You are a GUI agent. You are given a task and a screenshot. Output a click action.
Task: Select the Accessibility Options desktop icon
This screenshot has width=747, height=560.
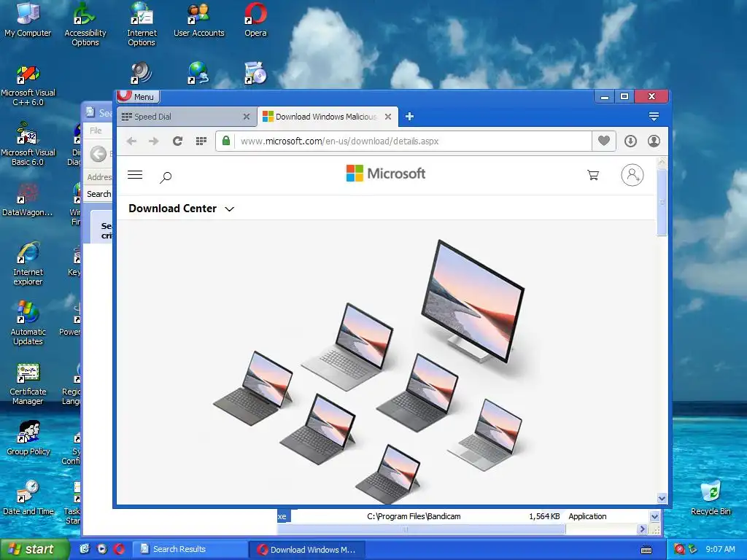pyautogui.click(x=85, y=24)
